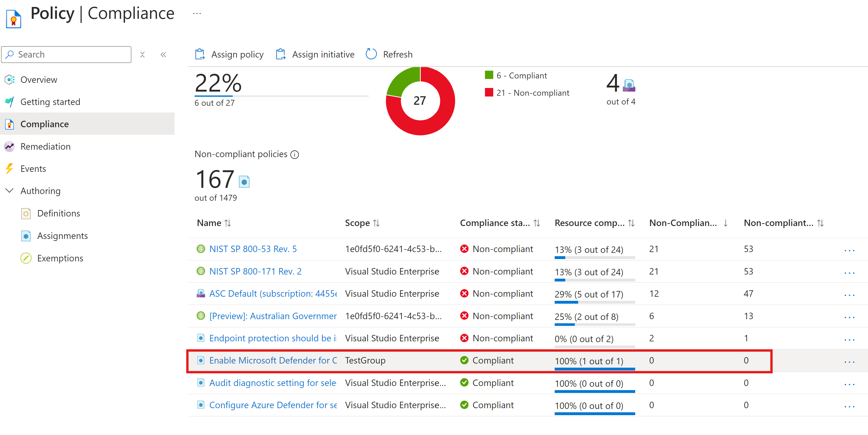This screenshot has width=868, height=435.
Task: Open ASC Default subscription assignment link
Action: 273,294
